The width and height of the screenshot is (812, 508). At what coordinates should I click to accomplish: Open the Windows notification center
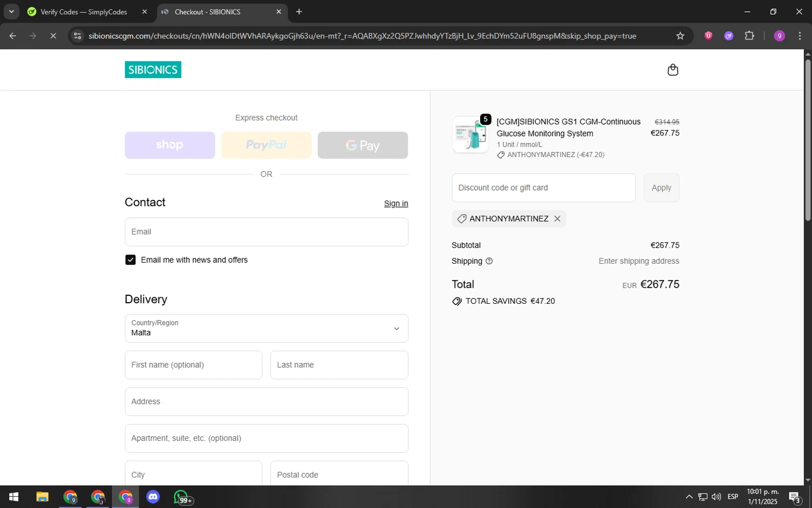pos(795,497)
